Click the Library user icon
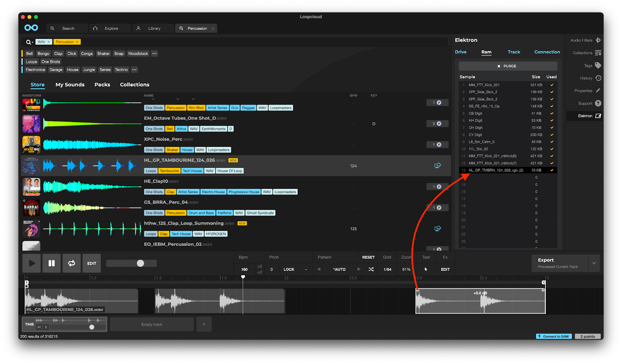 138,28
